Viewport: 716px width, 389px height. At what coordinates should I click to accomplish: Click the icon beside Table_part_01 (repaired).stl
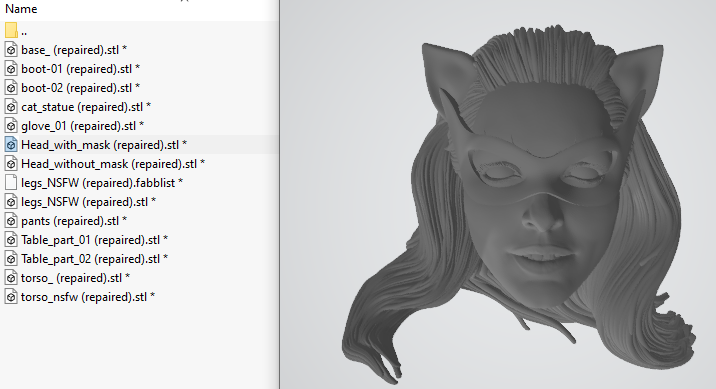[x=11, y=240]
